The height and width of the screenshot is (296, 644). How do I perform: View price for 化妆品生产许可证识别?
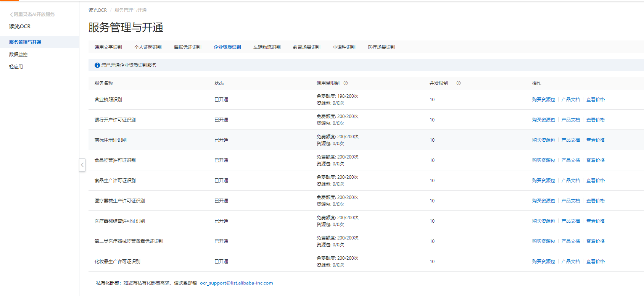click(596, 262)
